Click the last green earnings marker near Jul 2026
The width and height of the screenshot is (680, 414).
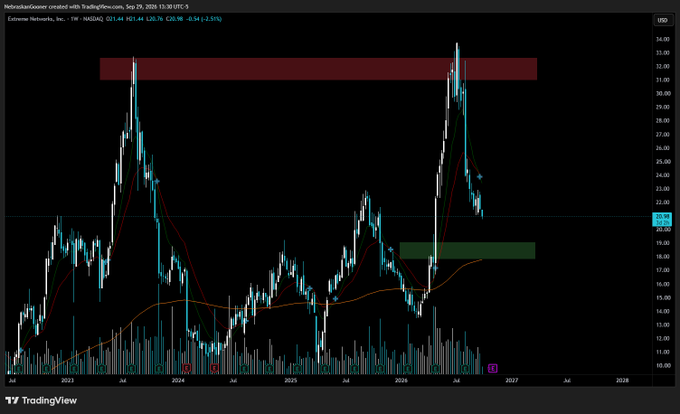(x=465, y=368)
